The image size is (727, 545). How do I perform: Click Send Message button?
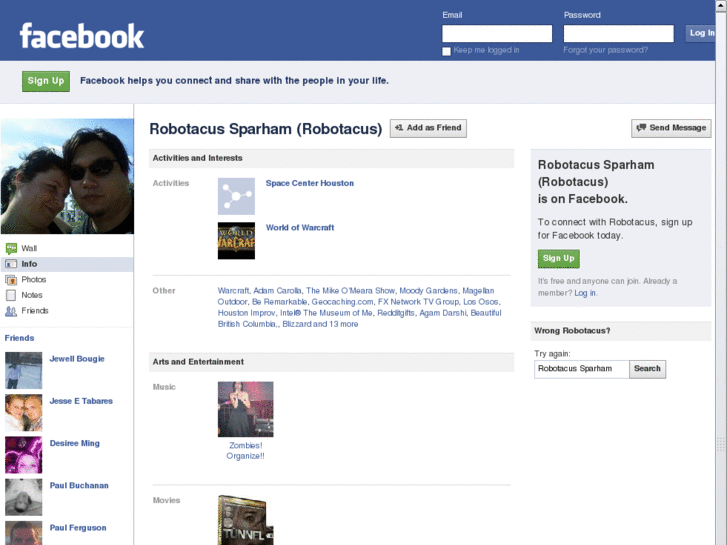(671, 128)
